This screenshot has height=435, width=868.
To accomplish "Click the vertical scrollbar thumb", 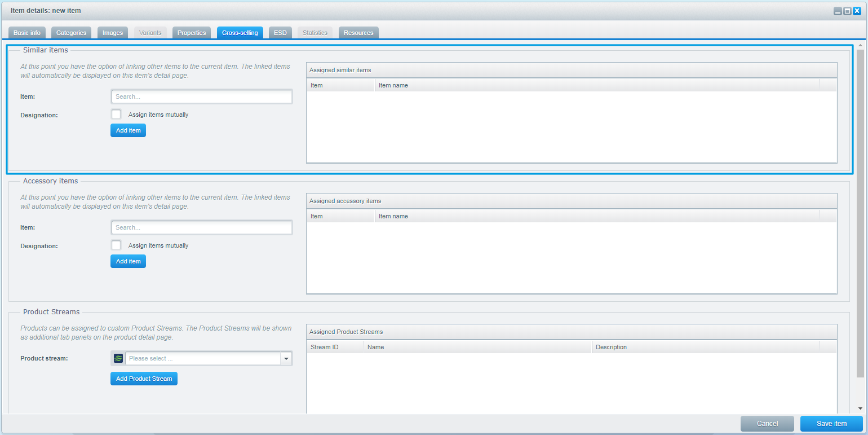I will point(860,213).
